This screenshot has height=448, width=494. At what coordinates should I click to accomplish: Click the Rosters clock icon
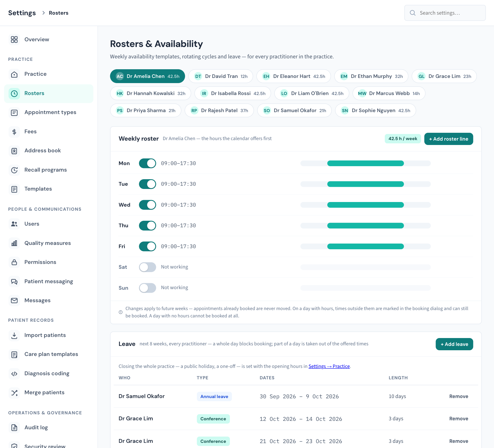14,93
